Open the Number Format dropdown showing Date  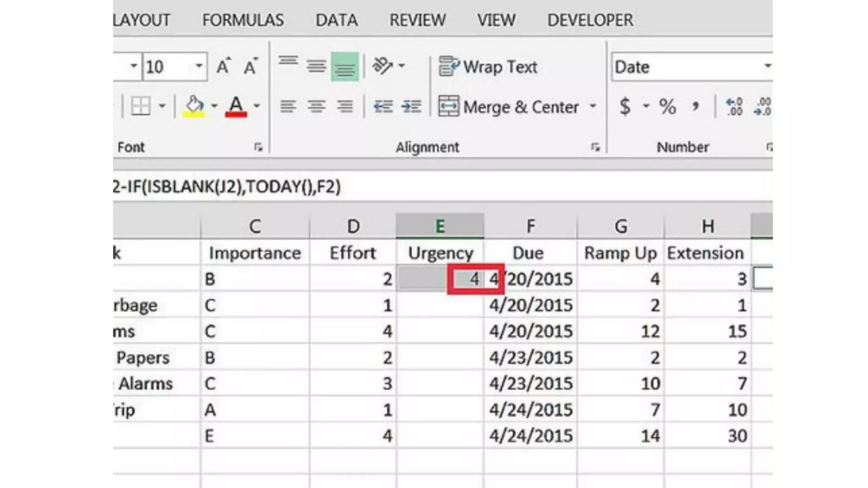(767, 67)
